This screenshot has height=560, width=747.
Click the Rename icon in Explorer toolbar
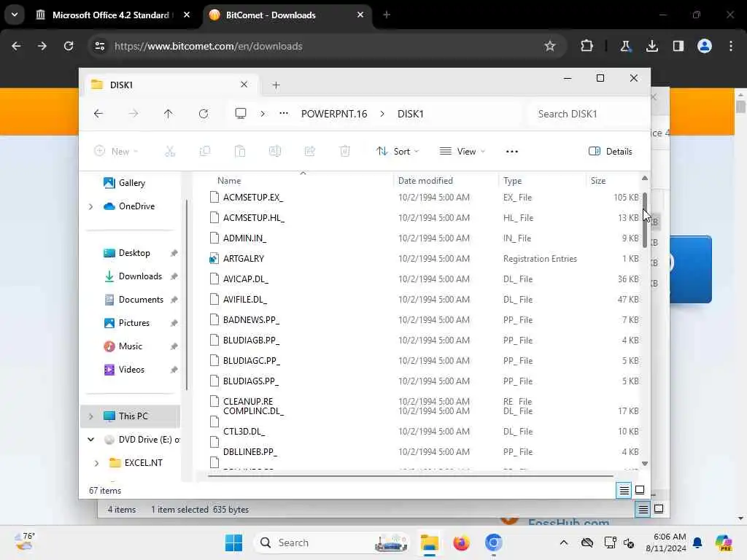pyautogui.click(x=275, y=152)
